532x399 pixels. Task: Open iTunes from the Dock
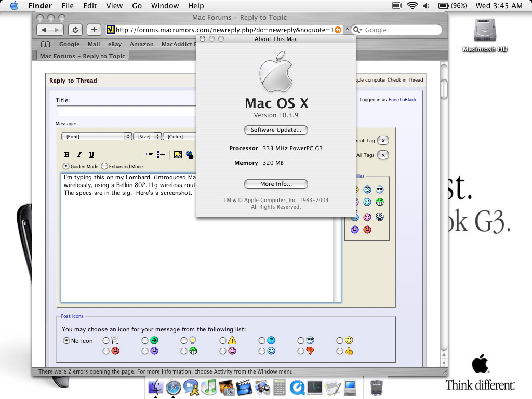click(209, 387)
